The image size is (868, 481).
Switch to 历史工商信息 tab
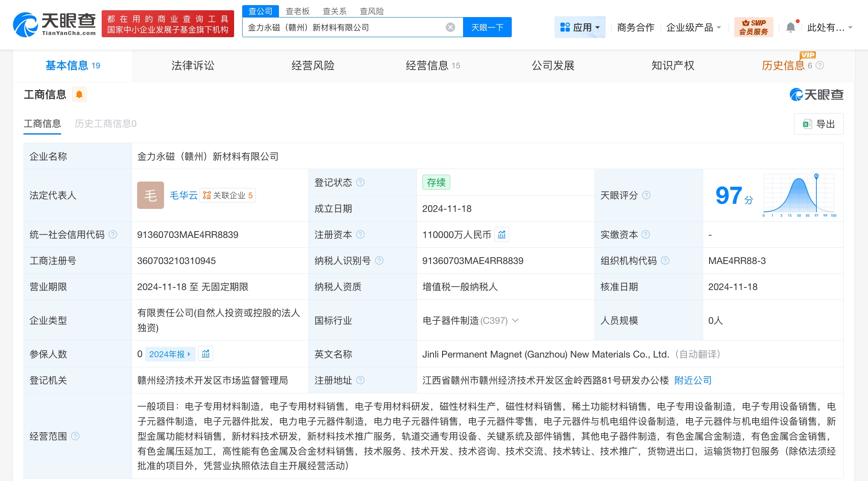tap(105, 123)
